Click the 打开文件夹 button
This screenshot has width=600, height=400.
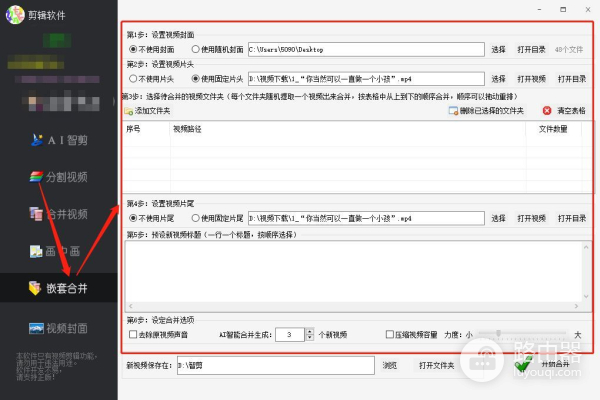pos(436,366)
